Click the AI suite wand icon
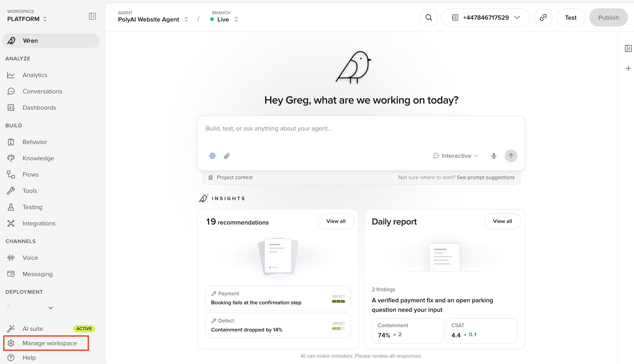The image size is (634, 364). point(11,329)
